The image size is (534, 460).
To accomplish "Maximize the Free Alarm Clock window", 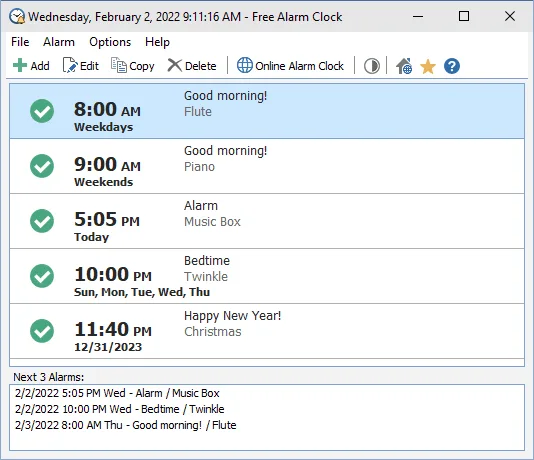I will coord(464,16).
